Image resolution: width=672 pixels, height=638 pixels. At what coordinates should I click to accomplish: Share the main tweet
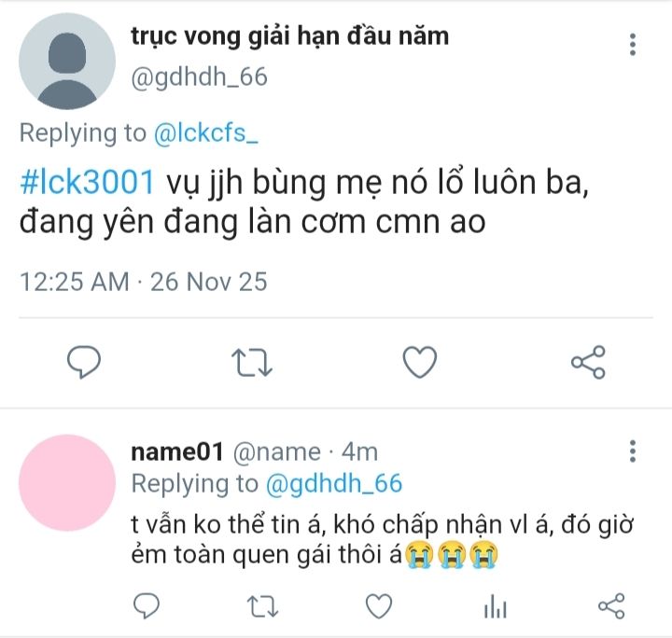tap(588, 361)
